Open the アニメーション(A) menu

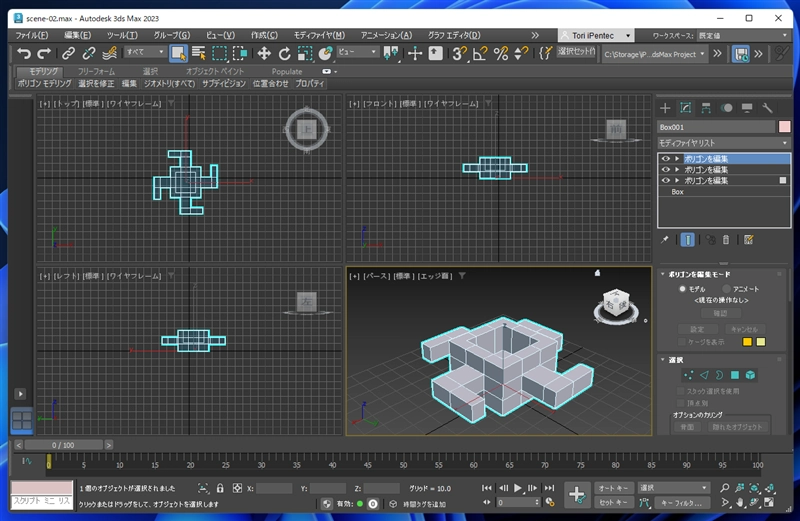(x=386, y=35)
